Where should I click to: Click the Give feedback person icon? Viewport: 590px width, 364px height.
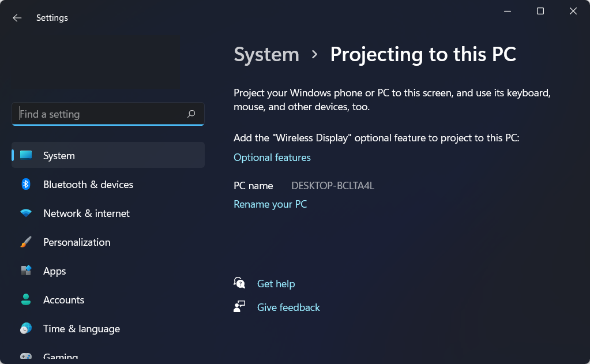pos(239,307)
